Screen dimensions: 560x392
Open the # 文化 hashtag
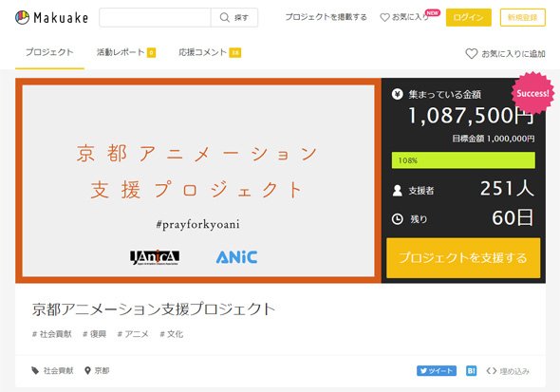coord(172,334)
